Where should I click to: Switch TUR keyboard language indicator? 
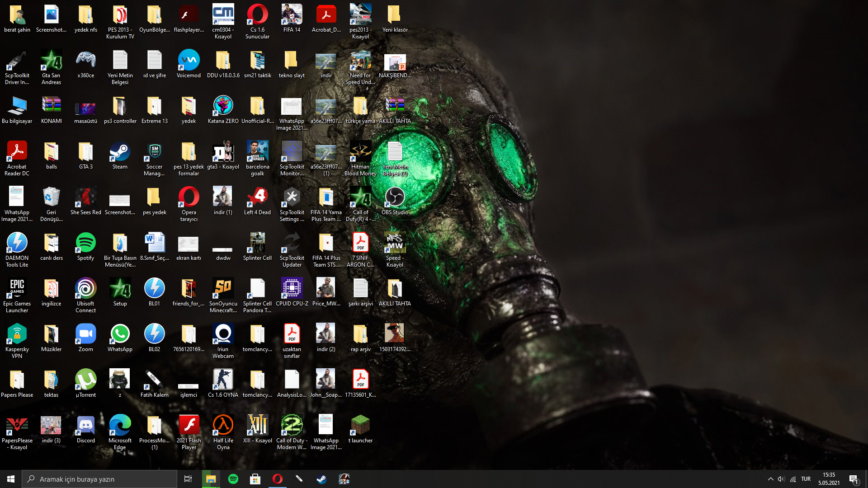pyautogui.click(x=806, y=479)
